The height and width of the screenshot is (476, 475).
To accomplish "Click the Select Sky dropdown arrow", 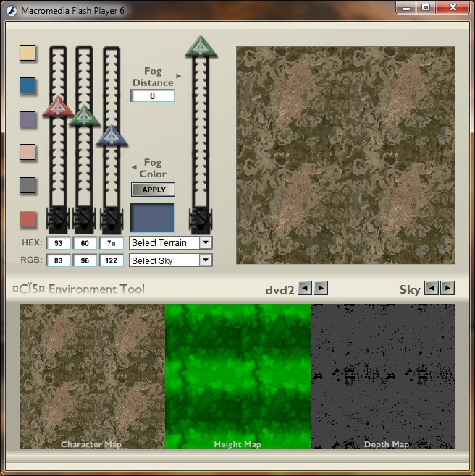I will (x=206, y=260).
